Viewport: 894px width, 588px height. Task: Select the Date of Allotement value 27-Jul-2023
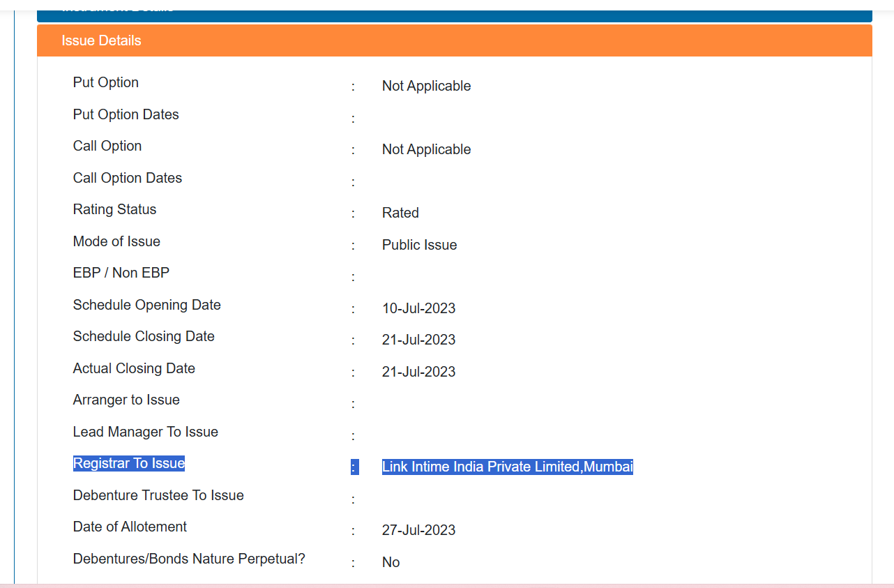[418, 530]
